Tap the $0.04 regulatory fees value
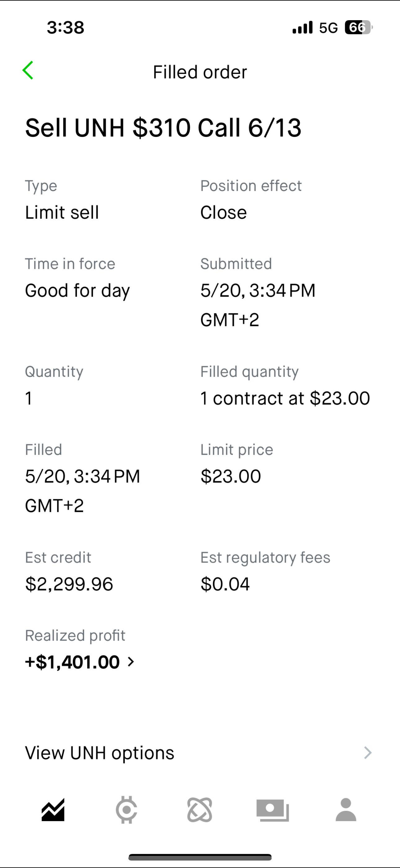This screenshot has height=868, width=400. click(225, 584)
